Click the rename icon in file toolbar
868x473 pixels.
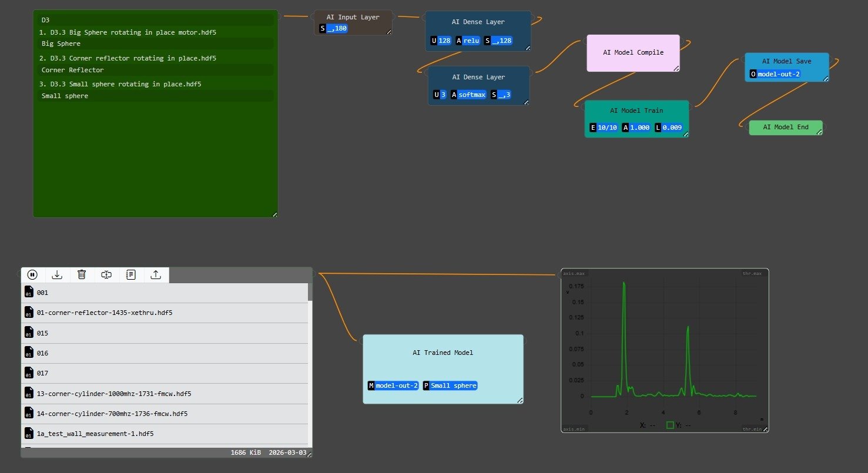106,274
